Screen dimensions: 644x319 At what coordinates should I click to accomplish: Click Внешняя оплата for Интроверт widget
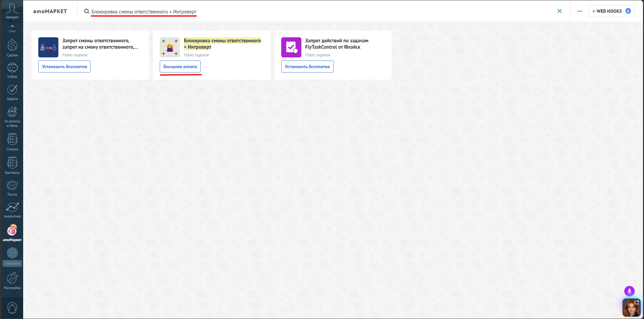[180, 66]
